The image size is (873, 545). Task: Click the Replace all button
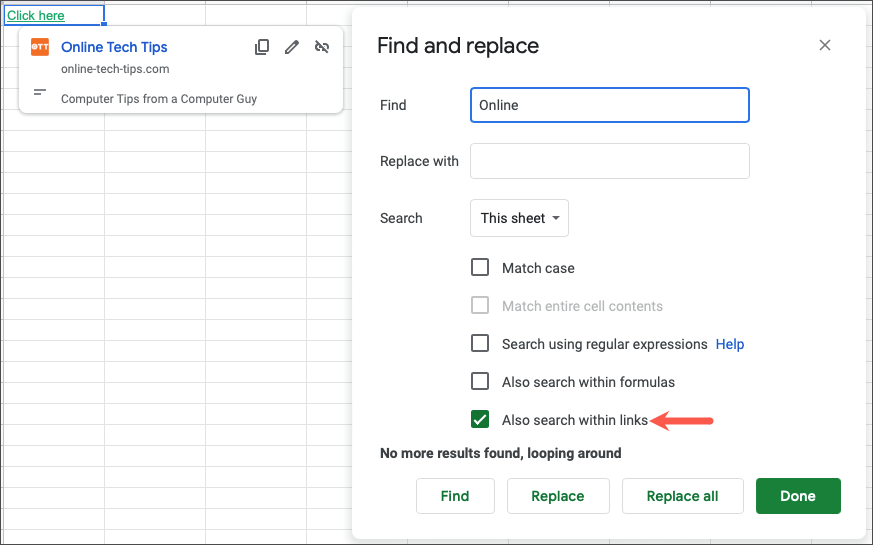[x=683, y=496]
